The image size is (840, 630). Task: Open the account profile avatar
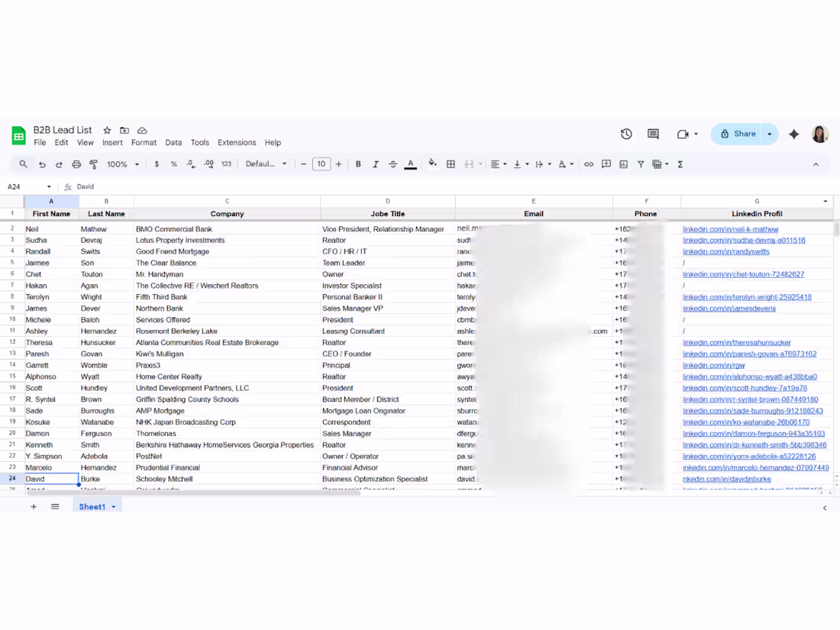click(820, 134)
